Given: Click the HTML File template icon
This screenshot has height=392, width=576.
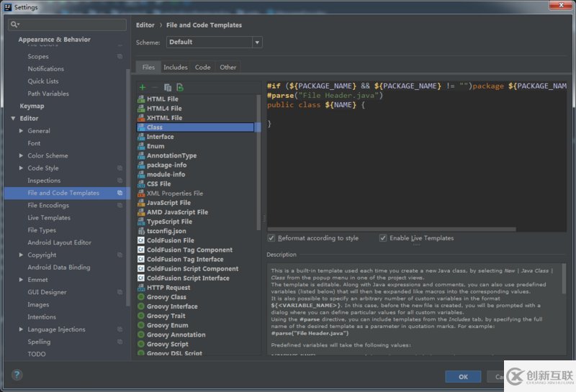Looking at the screenshot, I should pyautogui.click(x=141, y=99).
